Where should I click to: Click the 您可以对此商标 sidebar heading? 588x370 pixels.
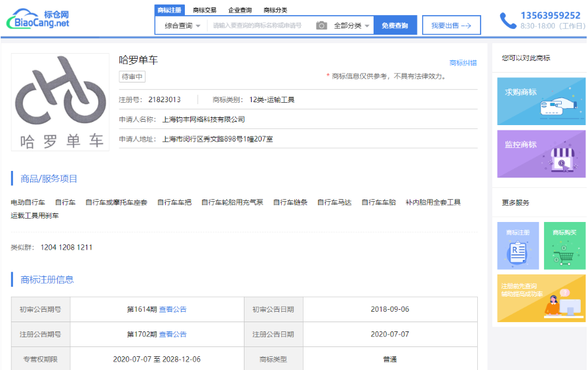pos(526,58)
